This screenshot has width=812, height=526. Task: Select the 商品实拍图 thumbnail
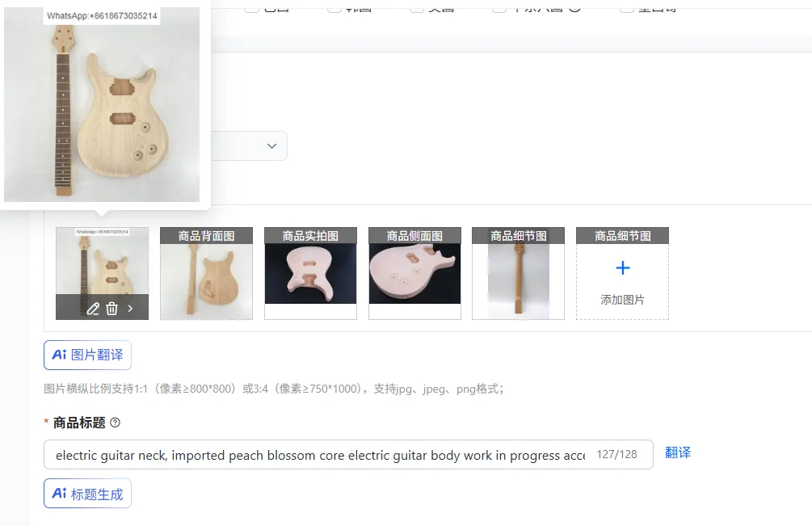point(310,273)
